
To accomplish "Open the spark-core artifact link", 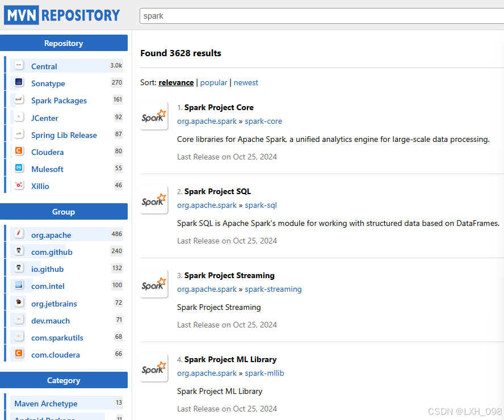I will coord(263,121).
